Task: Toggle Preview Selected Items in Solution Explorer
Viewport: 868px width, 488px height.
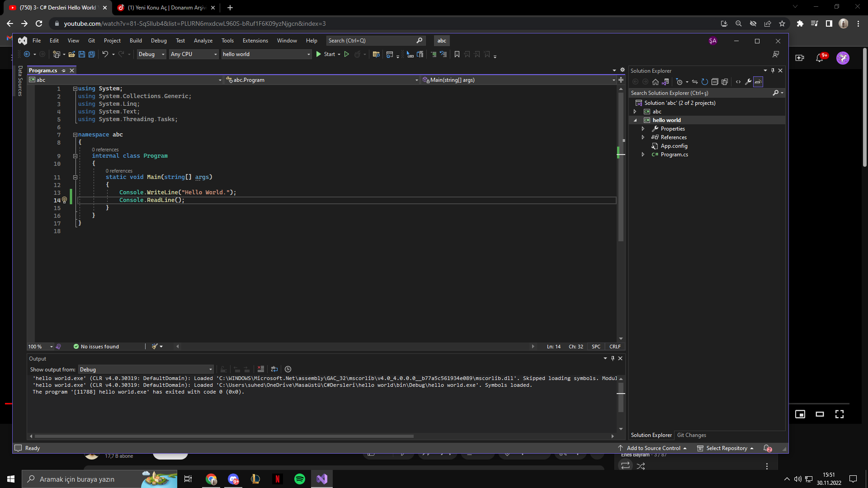Action: tap(758, 82)
